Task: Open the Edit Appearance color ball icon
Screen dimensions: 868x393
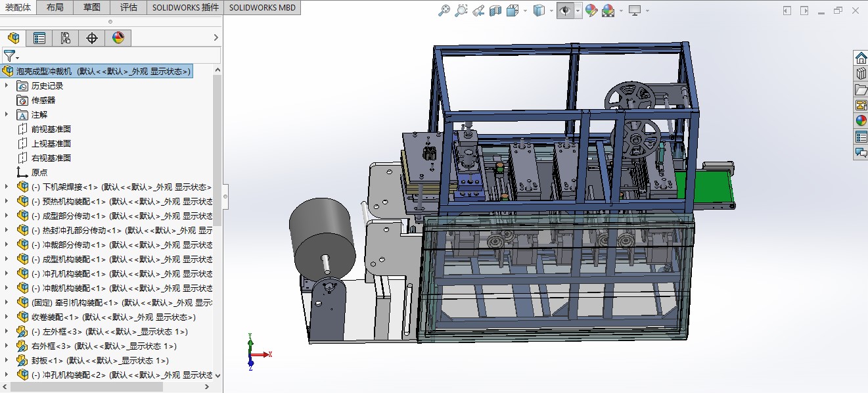Action: tap(591, 11)
